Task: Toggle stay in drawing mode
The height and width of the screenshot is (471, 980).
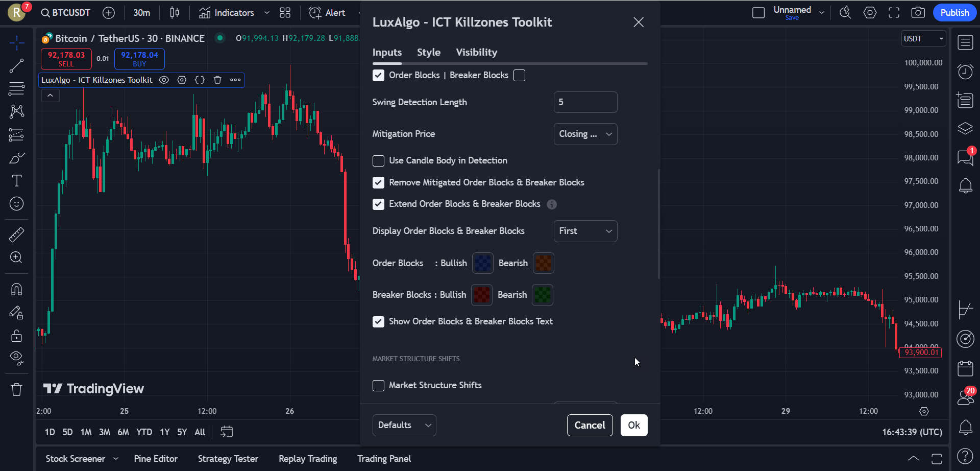Action: coord(16,312)
